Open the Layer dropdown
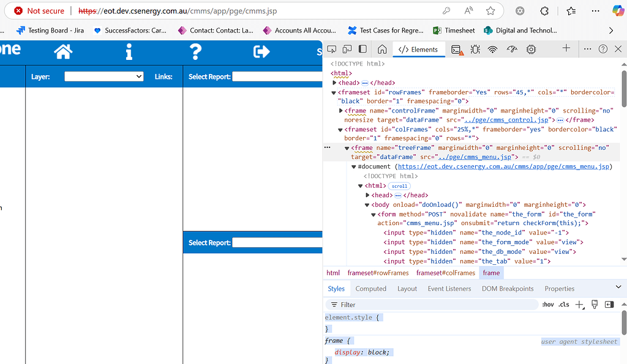 (x=104, y=76)
